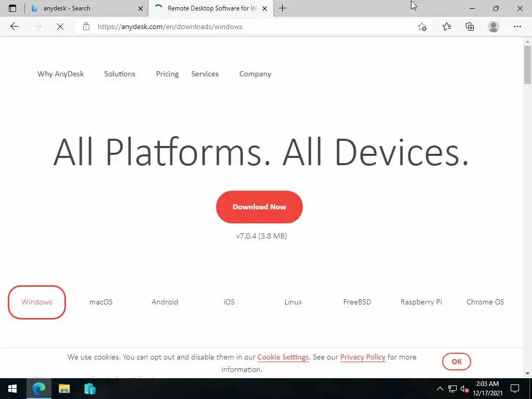Open File Explorer from the taskbar

[64, 389]
